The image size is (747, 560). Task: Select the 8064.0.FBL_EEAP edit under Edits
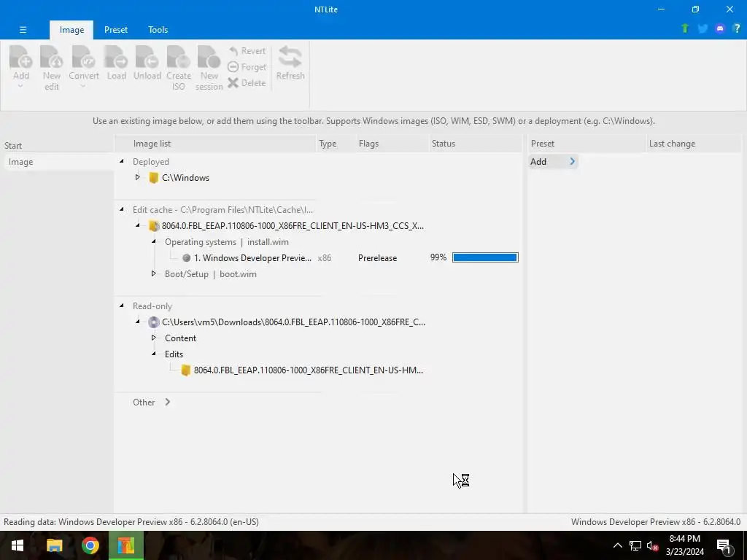[x=309, y=370]
